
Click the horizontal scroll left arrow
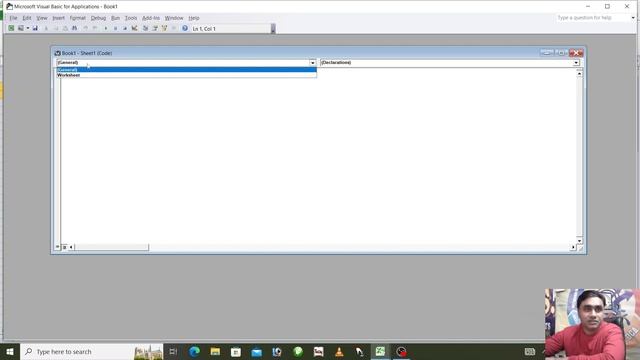(x=71, y=247)
